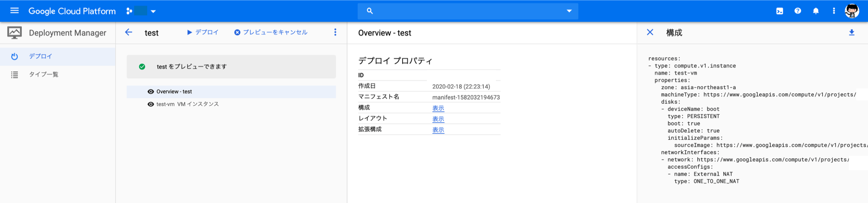Click プレビューをキャンセル button
868x203 pixels.
[271, 32]
